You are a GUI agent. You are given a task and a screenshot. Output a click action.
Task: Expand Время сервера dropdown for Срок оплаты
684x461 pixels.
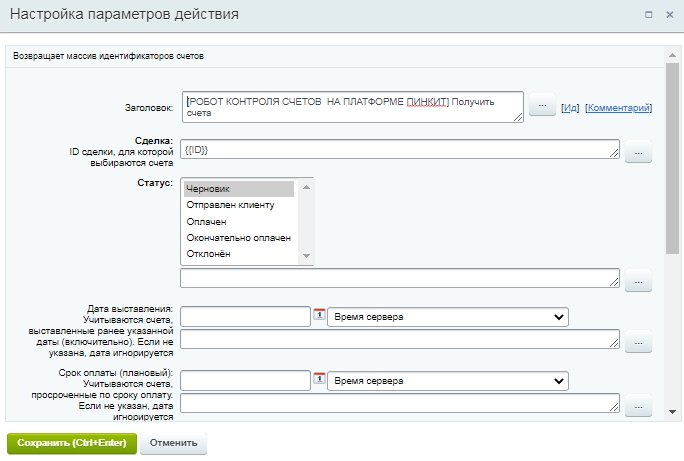pyautogui.click(x=447, y=381)
